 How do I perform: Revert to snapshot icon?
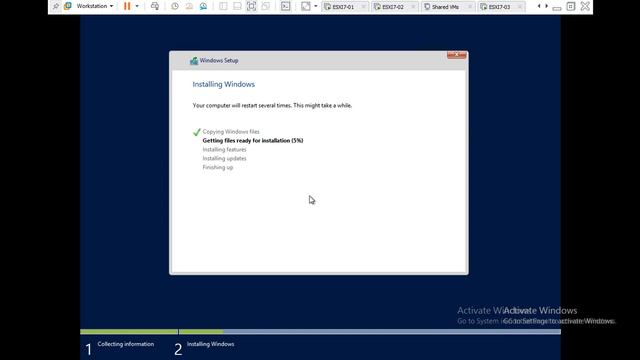coord(189,6)
